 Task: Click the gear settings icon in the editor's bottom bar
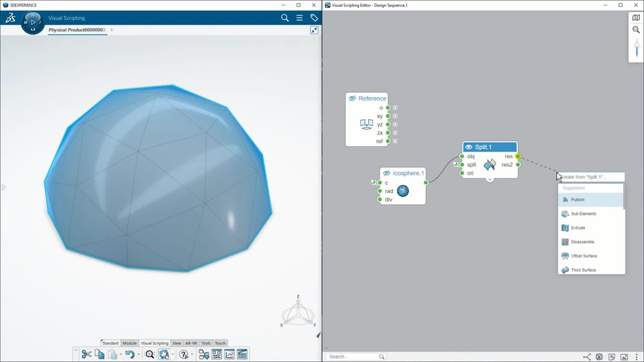(x=599, y=357)
